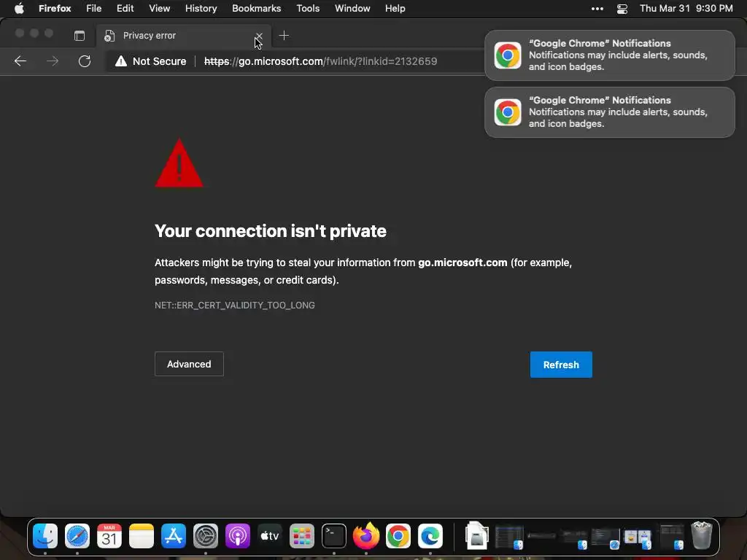Image resolution: width=747 pixels, height=560 pixels.
Task: Launch Safari from the Dock
Action: coord(77,536)
